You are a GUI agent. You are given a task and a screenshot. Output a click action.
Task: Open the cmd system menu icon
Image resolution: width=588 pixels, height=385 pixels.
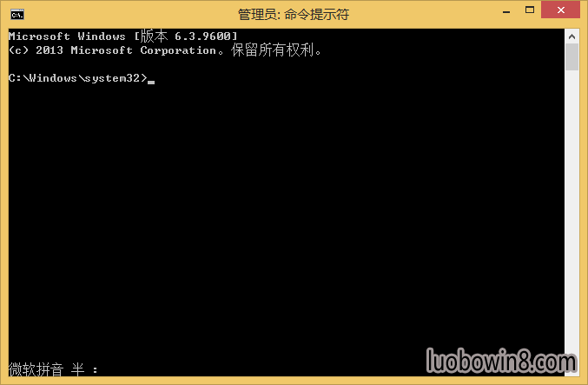17,15
